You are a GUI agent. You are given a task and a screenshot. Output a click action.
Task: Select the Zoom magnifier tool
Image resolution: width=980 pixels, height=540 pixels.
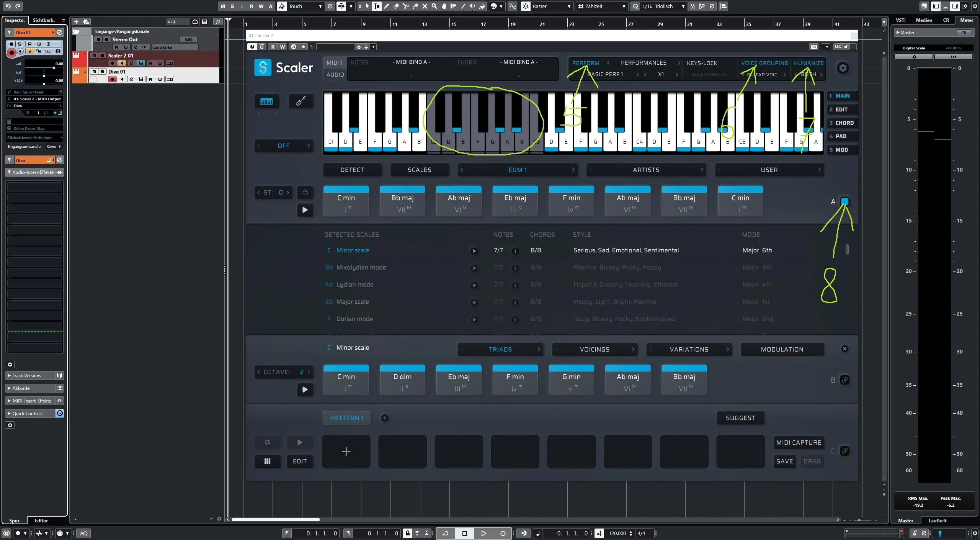click(x=434, y=6)
